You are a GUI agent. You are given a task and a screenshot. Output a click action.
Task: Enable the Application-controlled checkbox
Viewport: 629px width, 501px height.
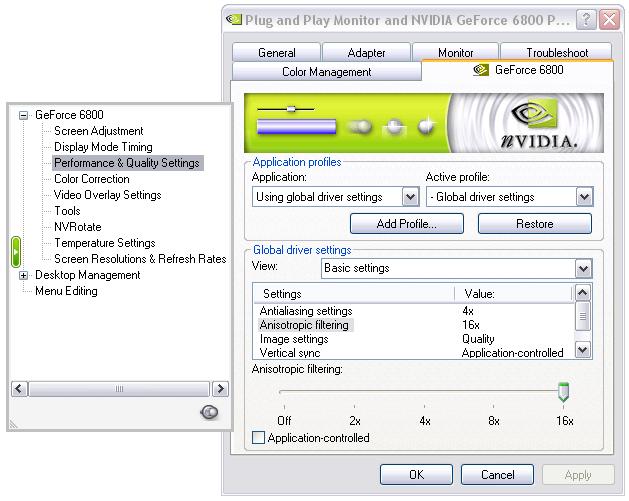pyautogui.click(x=259, y=438)
